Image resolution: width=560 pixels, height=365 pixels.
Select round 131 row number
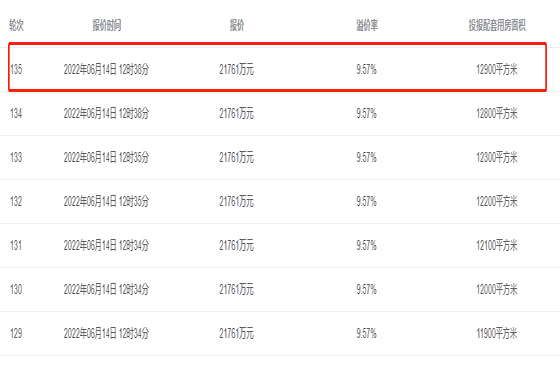click(x=16, y=245)
